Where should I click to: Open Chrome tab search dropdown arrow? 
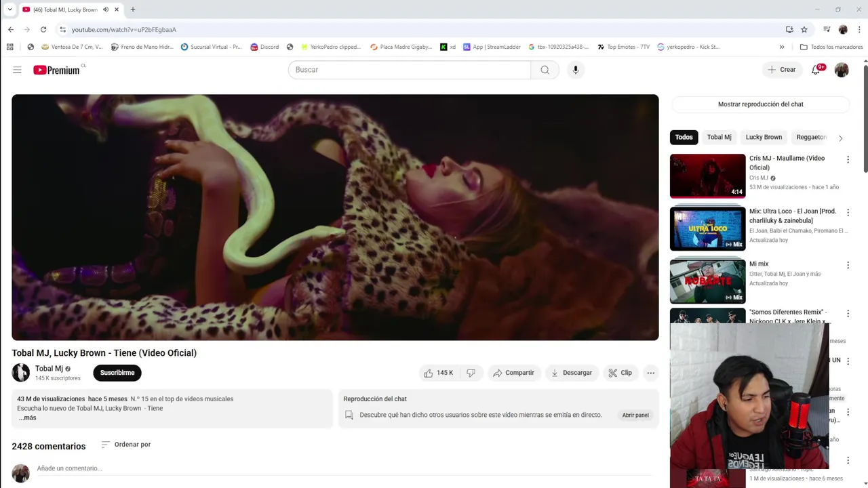click(x=9, y=9)
